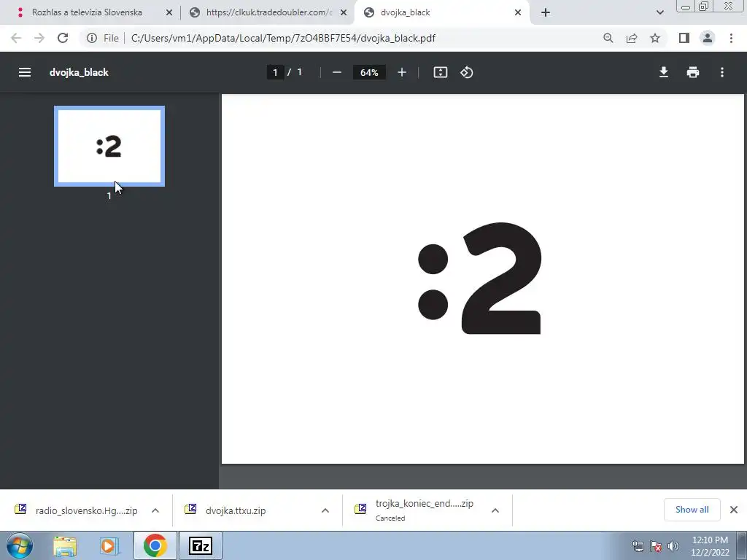Download the dvojka_black PDF
Viewport: 747px width, 560px height.
point(664,72)
